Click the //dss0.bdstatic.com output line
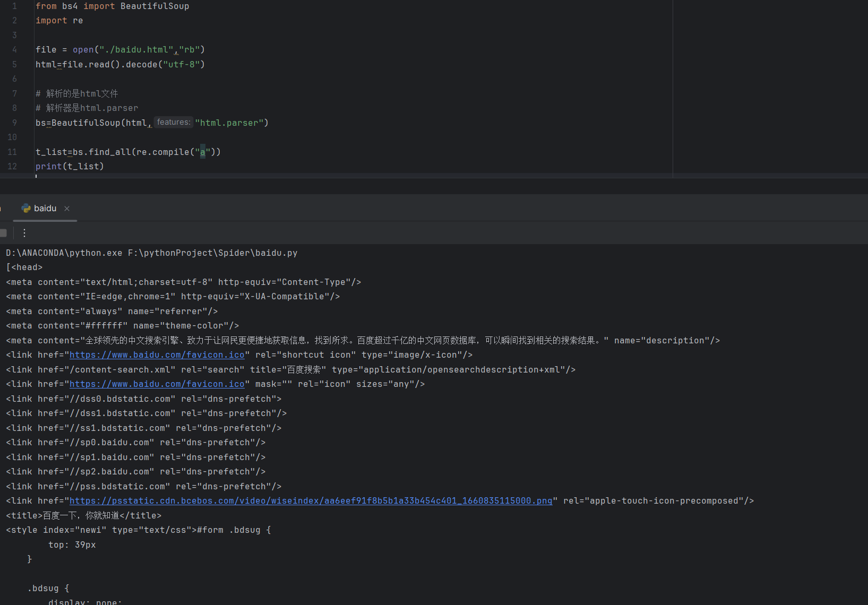Screen dimensions: 868x605 (144, 399)
